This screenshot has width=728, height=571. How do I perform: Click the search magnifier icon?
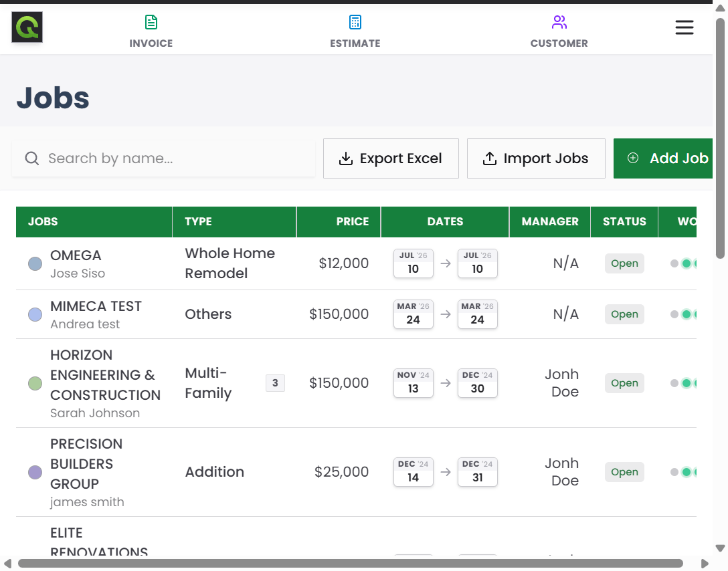coord(31,158)
